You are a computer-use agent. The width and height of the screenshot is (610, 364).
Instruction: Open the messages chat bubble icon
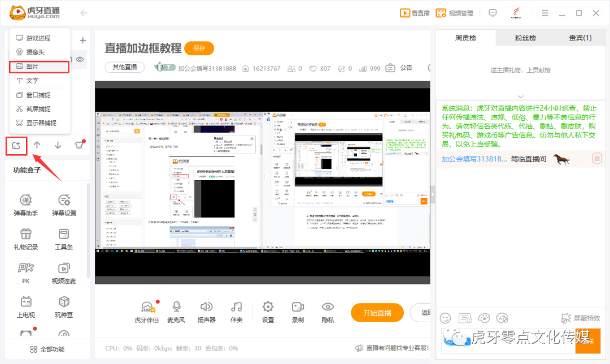point(493,13)
